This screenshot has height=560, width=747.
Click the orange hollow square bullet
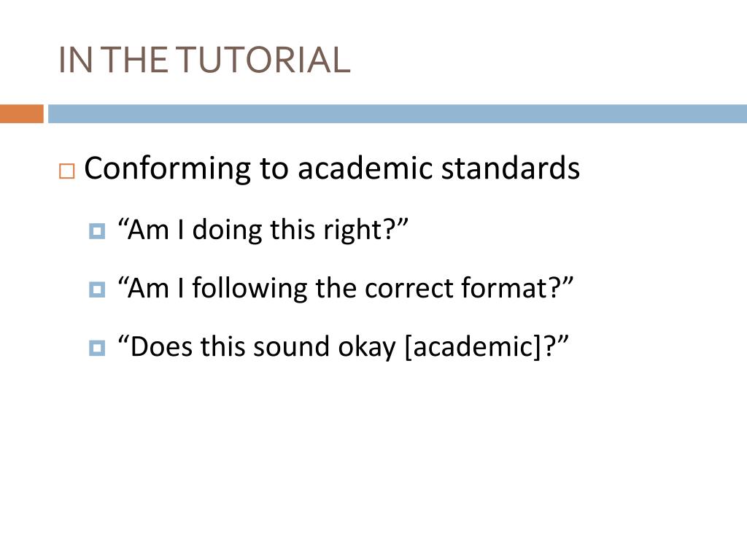coord(66,171)
